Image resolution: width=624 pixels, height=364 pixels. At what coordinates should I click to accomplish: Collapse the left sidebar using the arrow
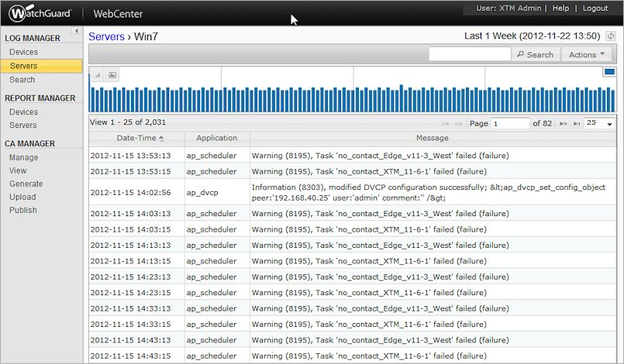(x=77, y=31)
